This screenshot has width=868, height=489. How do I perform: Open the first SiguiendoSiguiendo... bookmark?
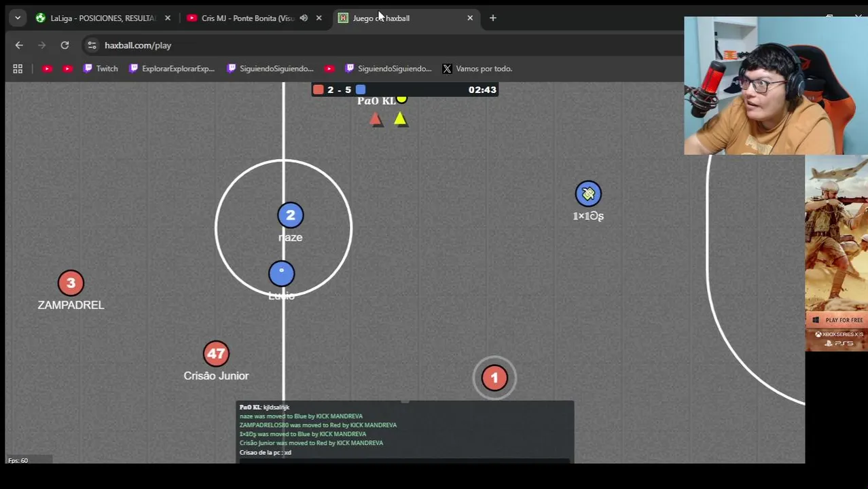[x=270, y=69]
